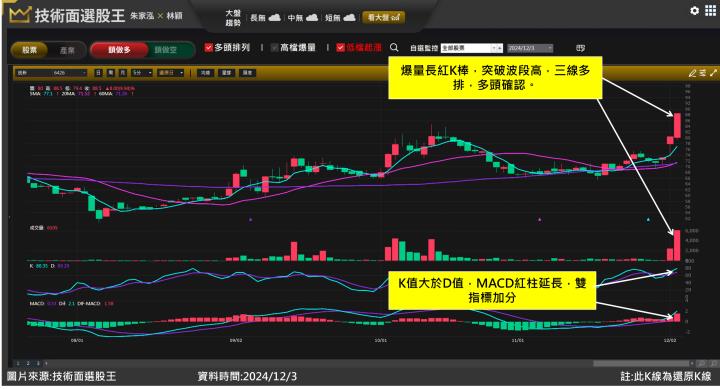Click the link icon beside the date selector

click(580, 48)
